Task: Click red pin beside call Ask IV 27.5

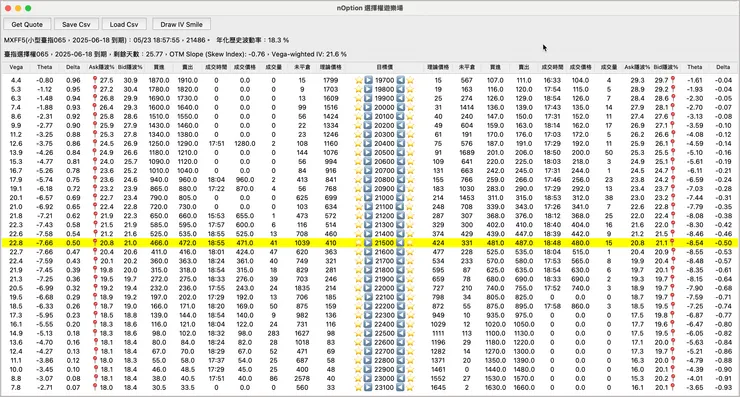Action: pyautogui.click(x=94, y=80)
